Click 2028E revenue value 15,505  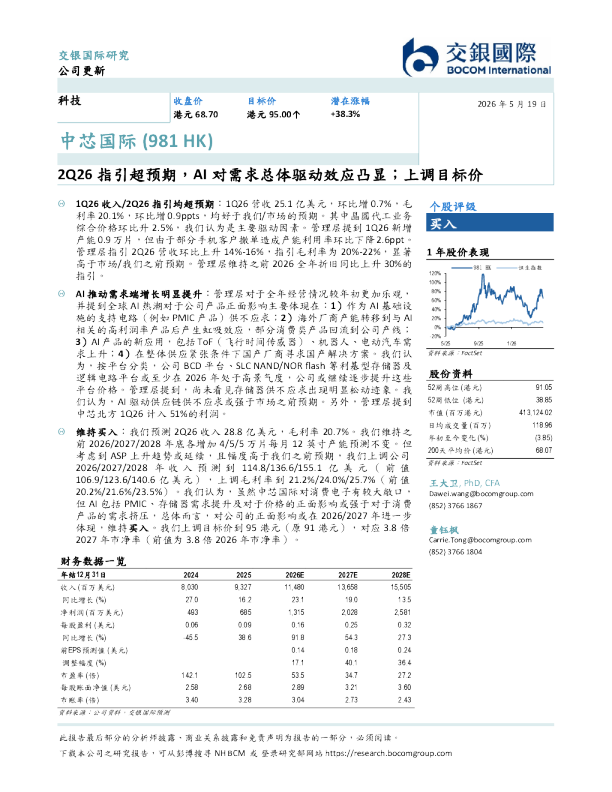tap(401, 587)
